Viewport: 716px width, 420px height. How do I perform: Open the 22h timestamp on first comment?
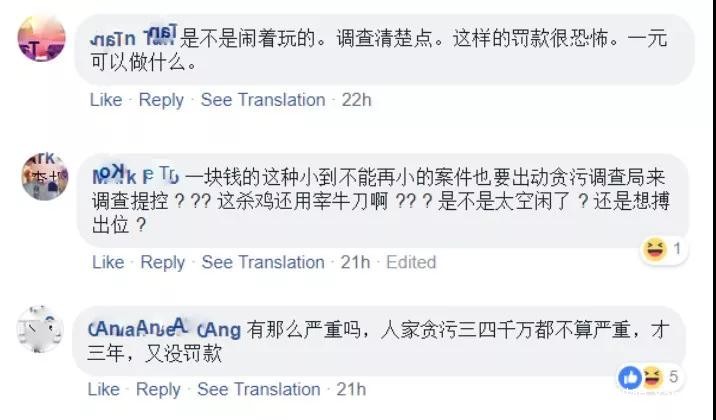click(x=357, y=100)
